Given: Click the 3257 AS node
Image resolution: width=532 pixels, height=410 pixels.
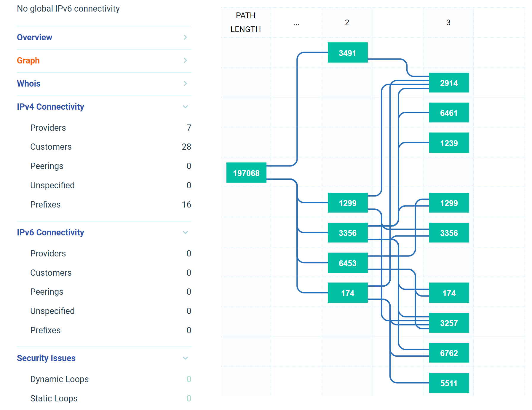Looking at the screenshot, I should tap(449, 323).
